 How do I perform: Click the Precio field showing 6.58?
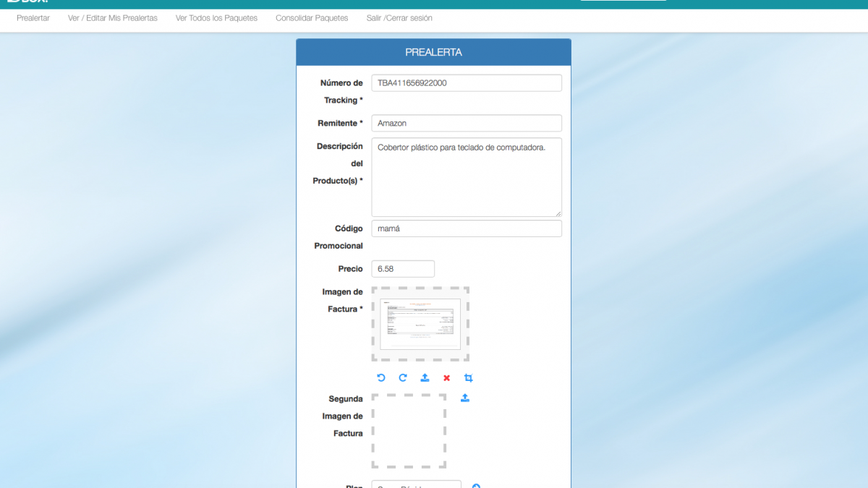click(x=403, y=269)
